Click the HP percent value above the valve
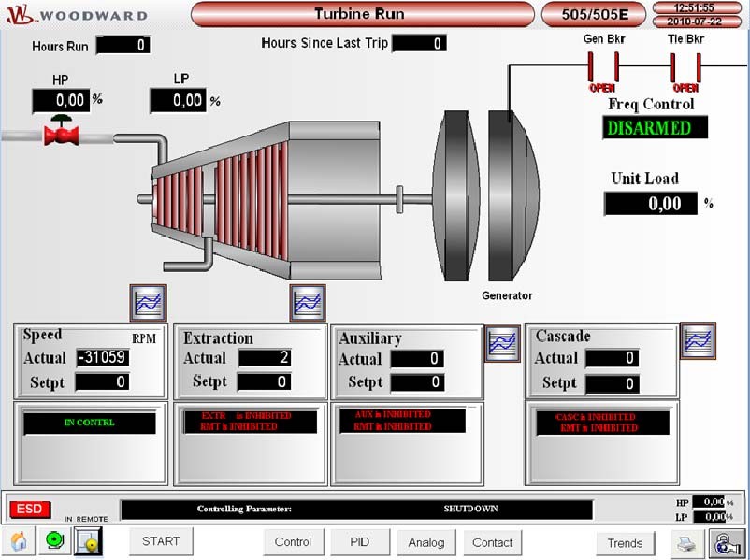Screen dimensions: 750x560 [61, 100]
